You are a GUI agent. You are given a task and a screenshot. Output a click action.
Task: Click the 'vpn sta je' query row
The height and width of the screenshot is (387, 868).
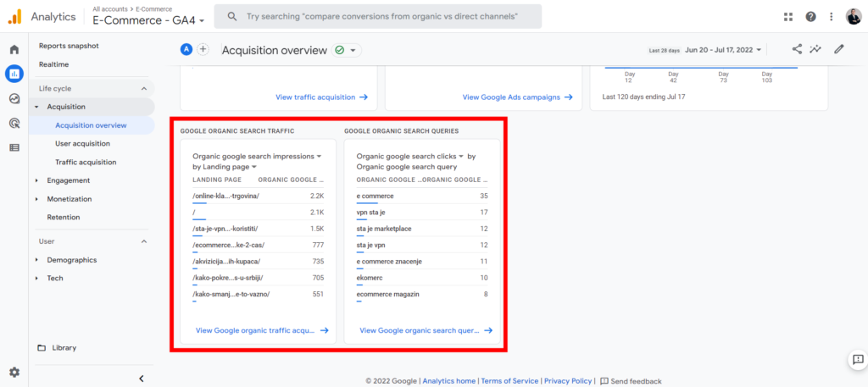point(422,213)
